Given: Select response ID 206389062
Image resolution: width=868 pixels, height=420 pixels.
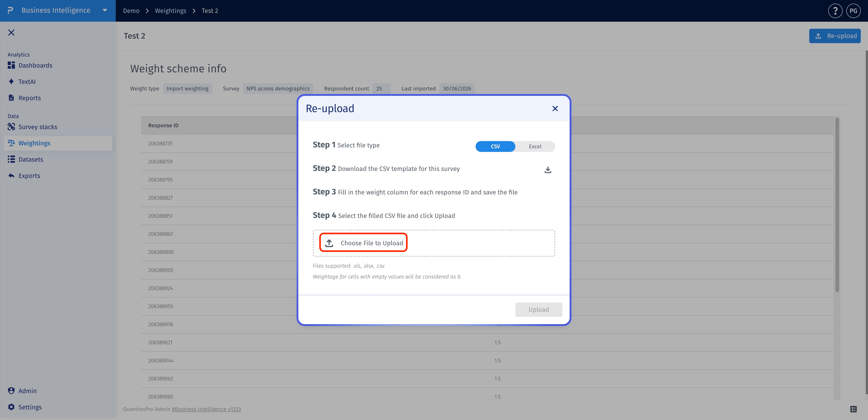Looking at the screenshot, I should [x=161, y=379].
